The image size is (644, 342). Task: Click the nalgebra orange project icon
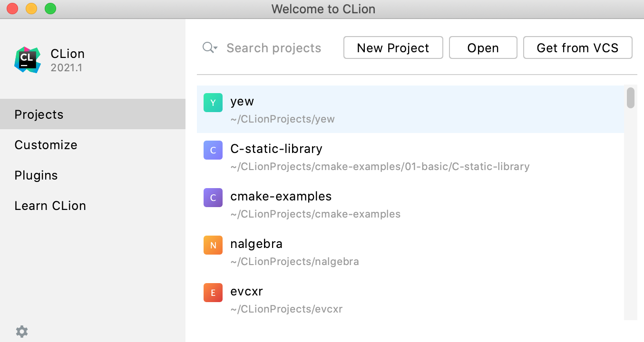click(x=213, y=245)
